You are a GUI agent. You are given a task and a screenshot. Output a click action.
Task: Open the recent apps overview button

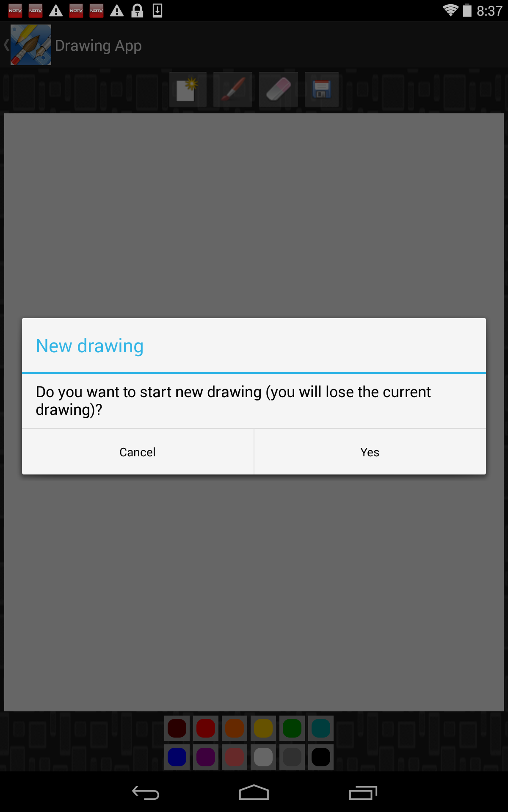pyautogui.click(x=363, y=793)
